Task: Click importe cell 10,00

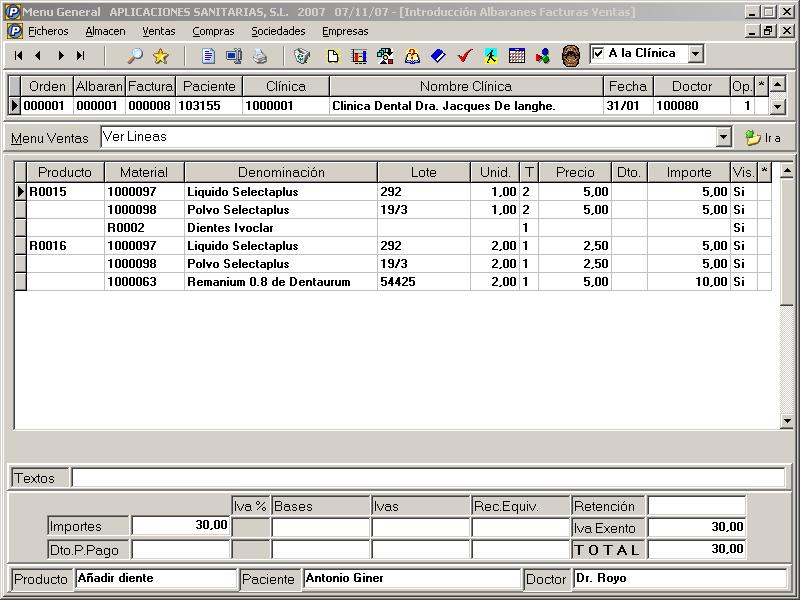Action: click(x=689, y=282)
